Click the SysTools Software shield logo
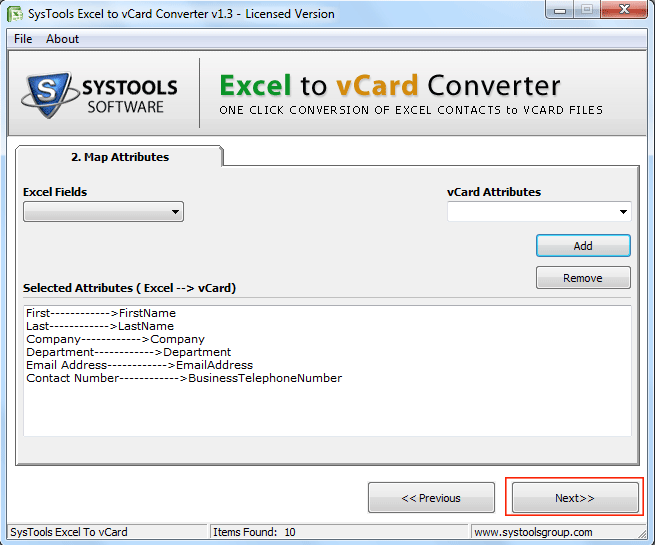 [49, 94]
